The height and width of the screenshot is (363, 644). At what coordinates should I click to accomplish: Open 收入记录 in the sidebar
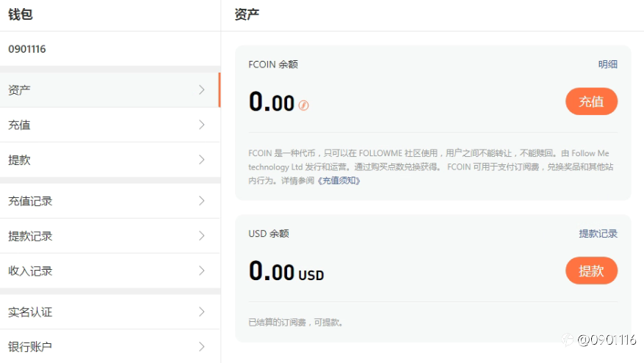110,271
